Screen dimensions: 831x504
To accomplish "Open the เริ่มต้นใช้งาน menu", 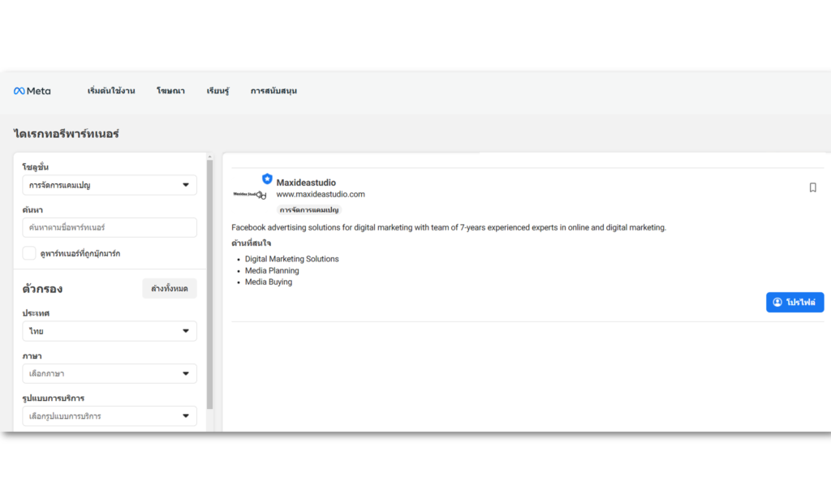I will 111,91.
